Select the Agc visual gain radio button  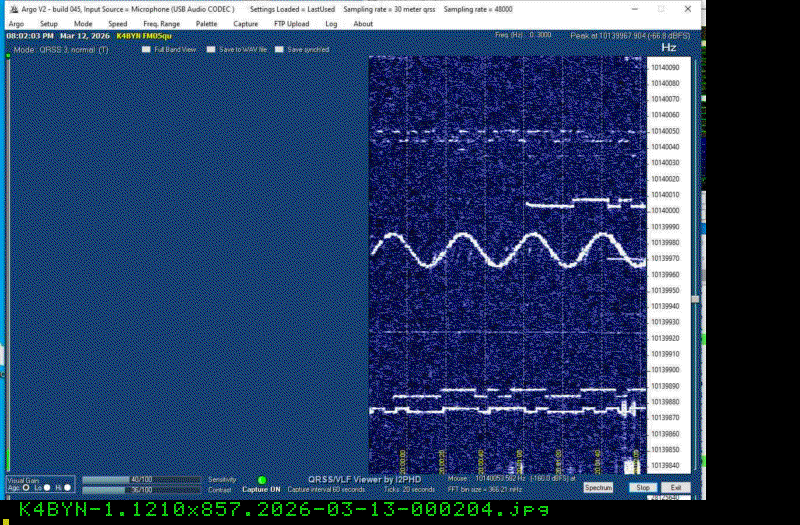(x=26, y=488)
